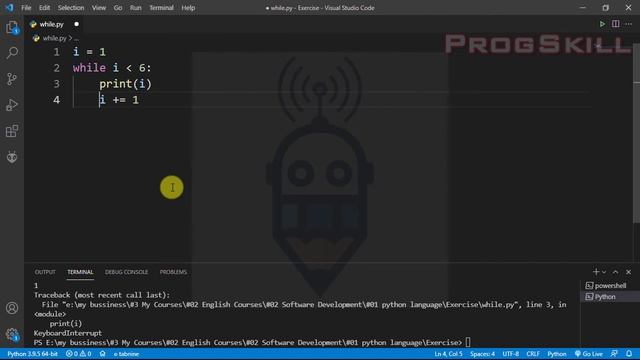Select the powershell terminal entry
This screenshot has width=640, height=360.
point(610,286)
